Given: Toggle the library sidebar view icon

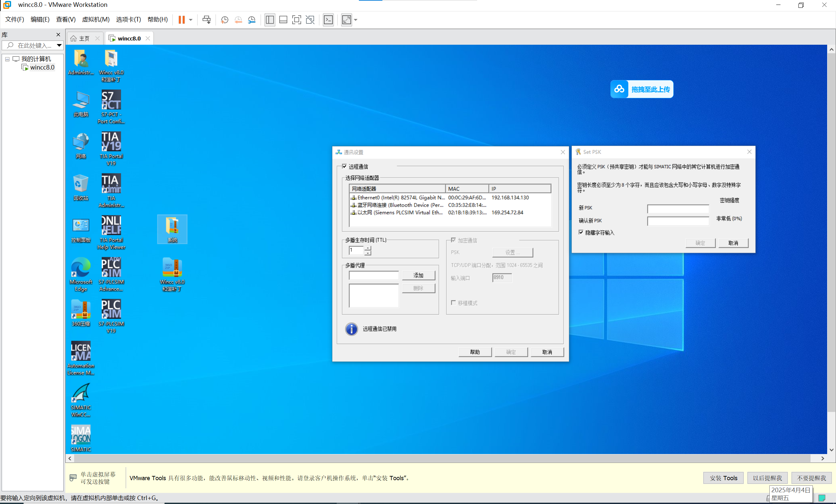Looking at the screenshot, I should click(270, 20).
